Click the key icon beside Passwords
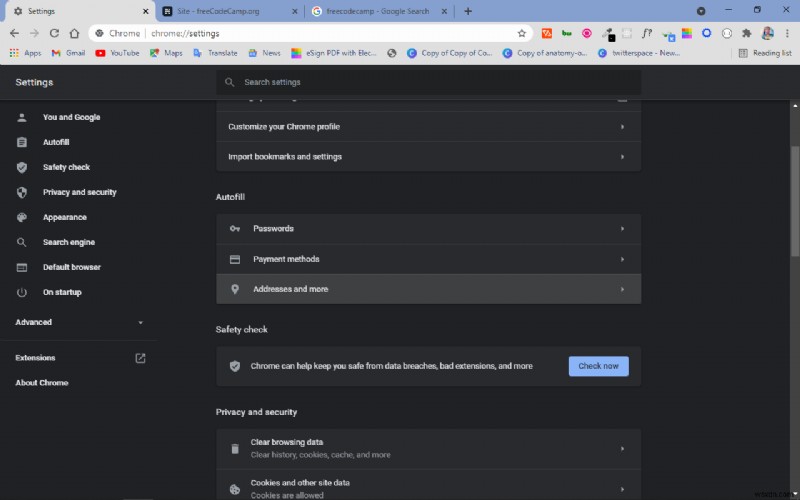The width and height of the screenshot is (800, 500). 235,229
